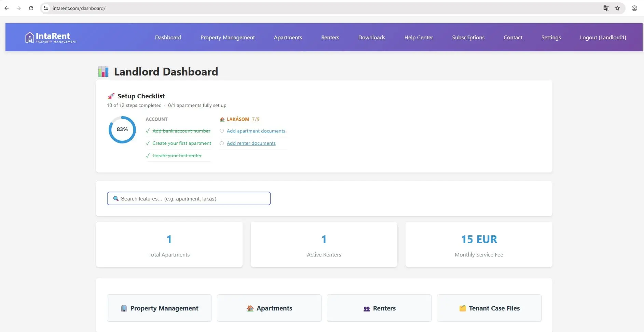Click the browser forward arrow
Viewport: 644px width, 332px height.
point(19,8)
